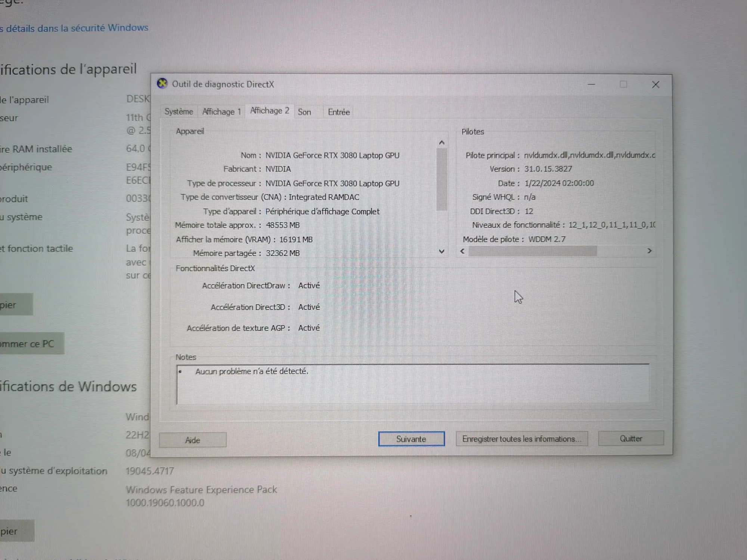Click the Aide button
747x560 pixels.
(x=193, y=440)
